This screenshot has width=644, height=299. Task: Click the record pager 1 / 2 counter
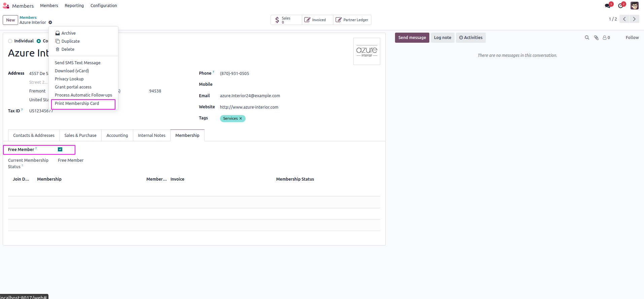pyautogui.click(x=613, y=19)
